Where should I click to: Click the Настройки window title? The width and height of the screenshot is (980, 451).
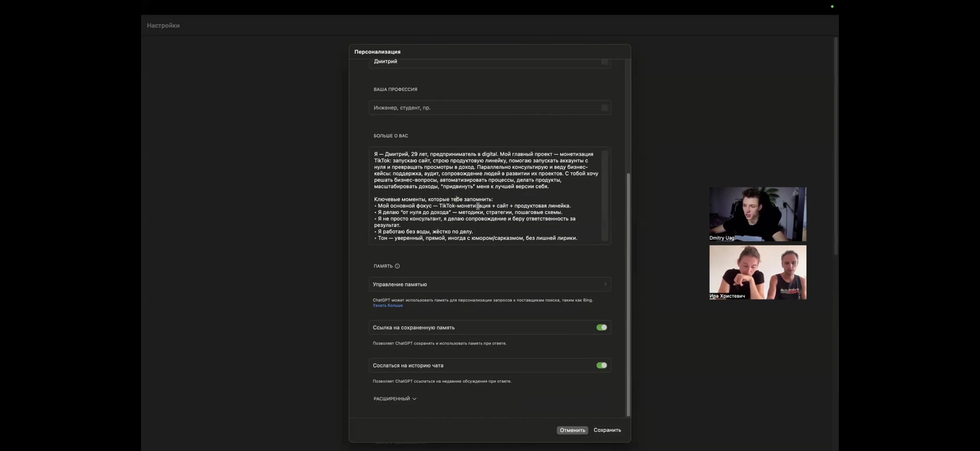tap(163, 26)
